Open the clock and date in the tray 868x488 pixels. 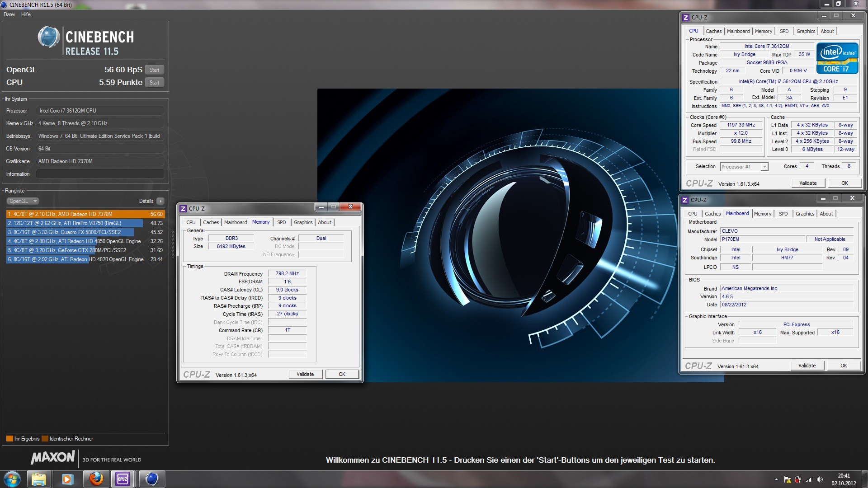[844, 479]
